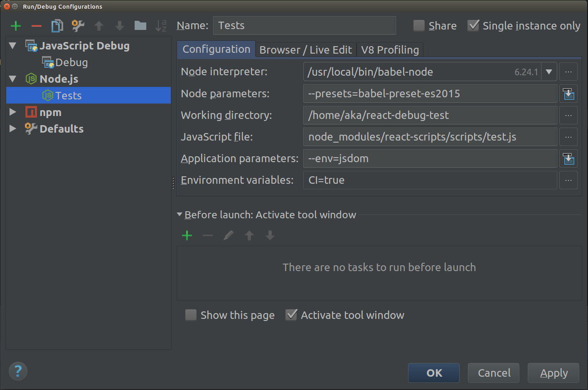This screenshot has height=390, width=588.
Task: Click the red Remove Configuration minus icon
Action: pyautogui.click(x=37, y=26)
